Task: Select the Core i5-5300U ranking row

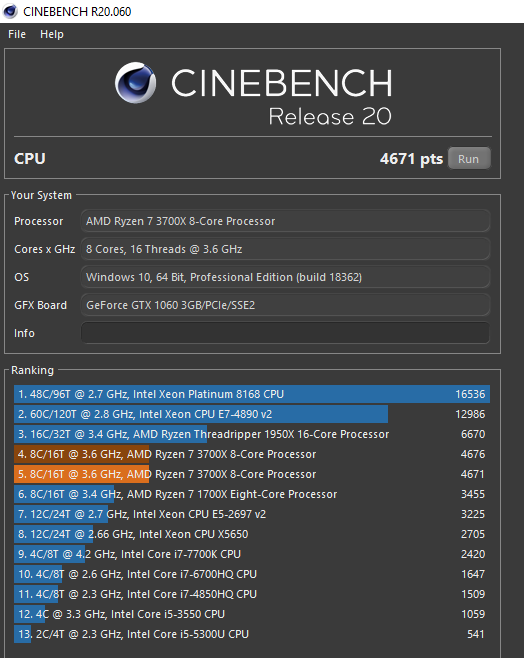Action: pyautogui.click(x=252, y=634)
